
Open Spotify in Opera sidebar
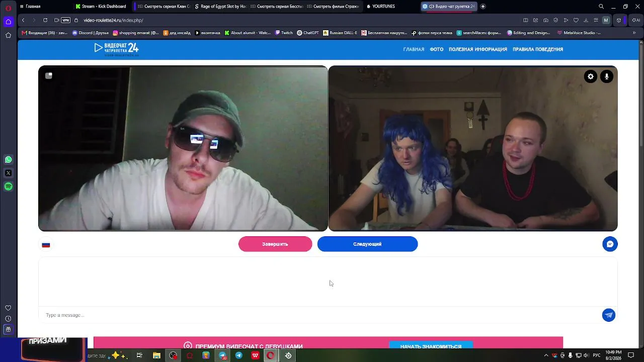(8, 187)
